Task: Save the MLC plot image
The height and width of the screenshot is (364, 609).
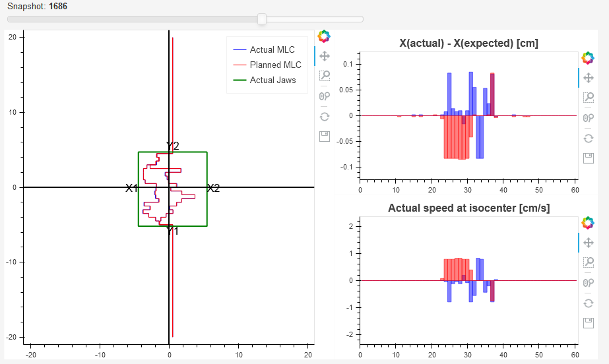Action: pos(325,136)
